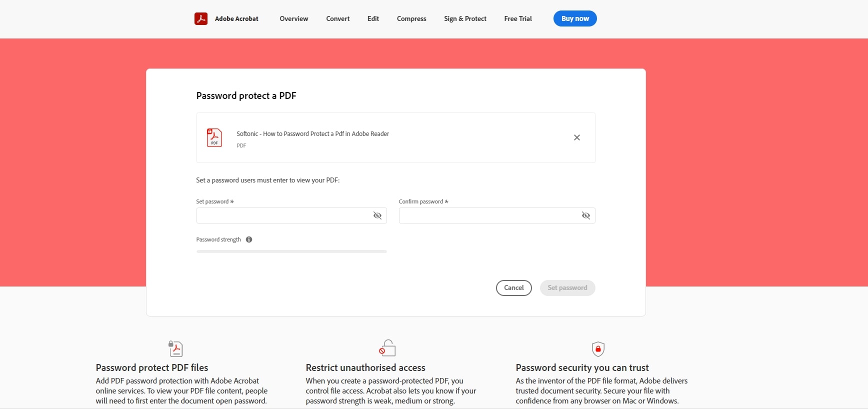Open the Sign & Protect menu item
This screenshot has height=412, width=868.
click(x=465, y=18)
